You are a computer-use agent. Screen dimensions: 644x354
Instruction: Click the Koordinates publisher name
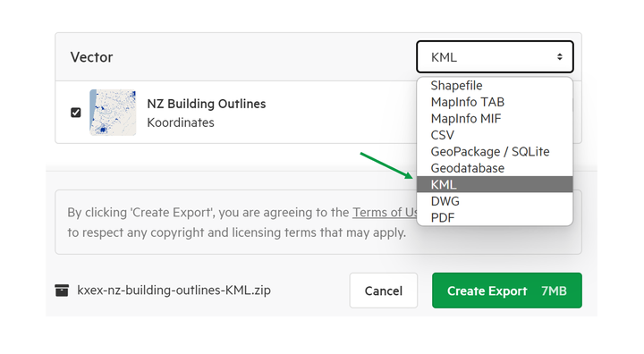pyautogui.click(x=181, y=122)
